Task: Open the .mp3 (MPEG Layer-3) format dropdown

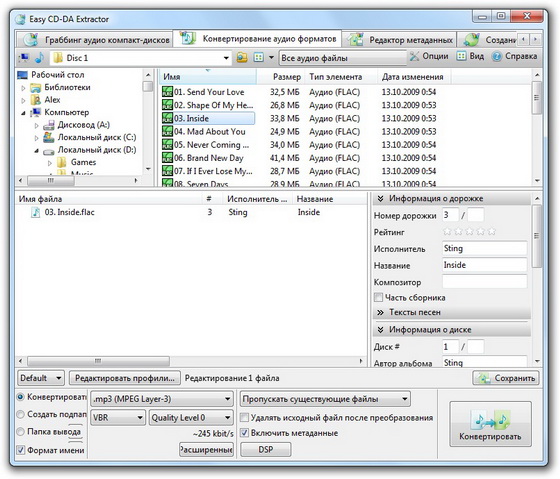Action: [x=162, y=399]
